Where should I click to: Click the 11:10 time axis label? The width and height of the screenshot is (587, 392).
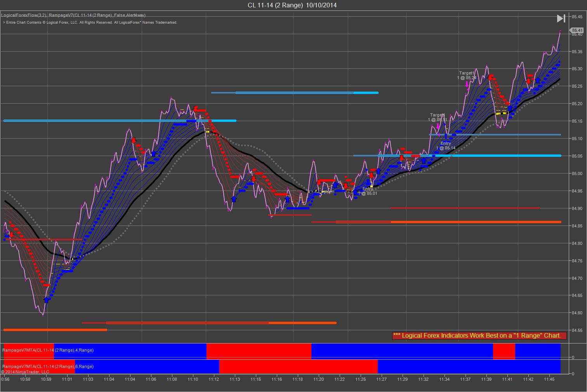(x=193, y=379)
